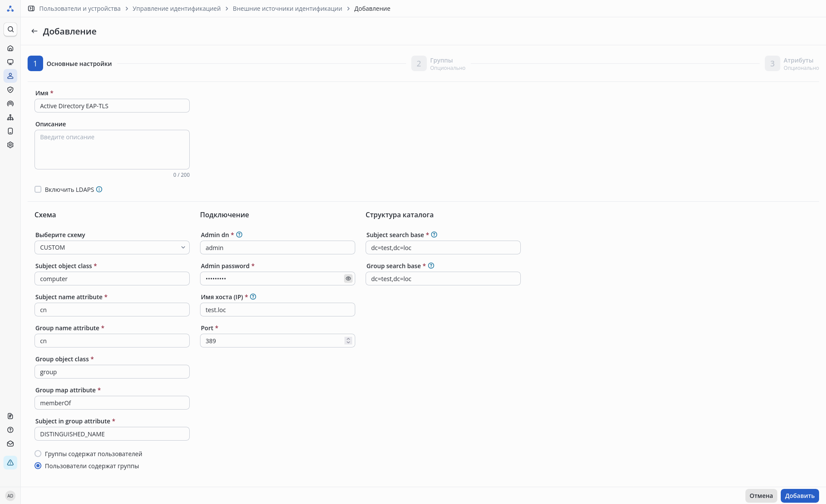Open Внешние источники идентификации breadcrumb link
This screenshot has width=826, height=504.
point(287,9)
